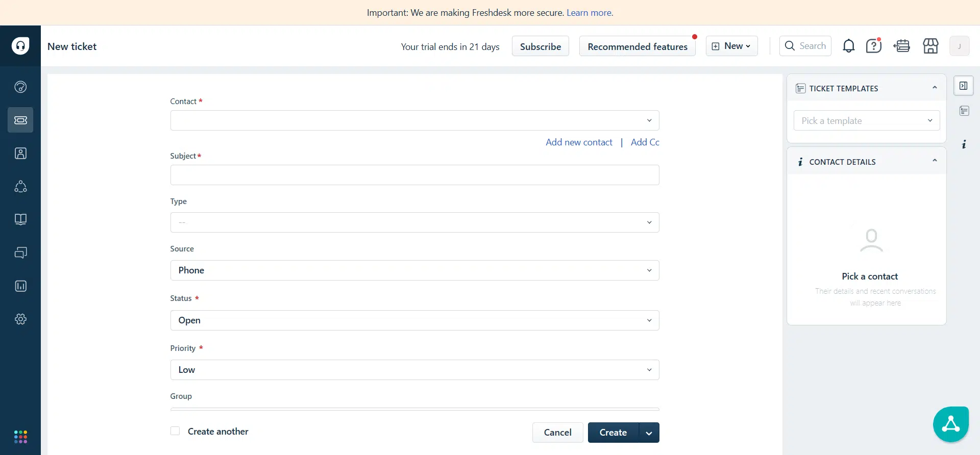Image resolution: width=980 pixels, height=455 pixels.
Task: Open the help question mark icon
Action: pyautogui.click(x=873, y=46)
